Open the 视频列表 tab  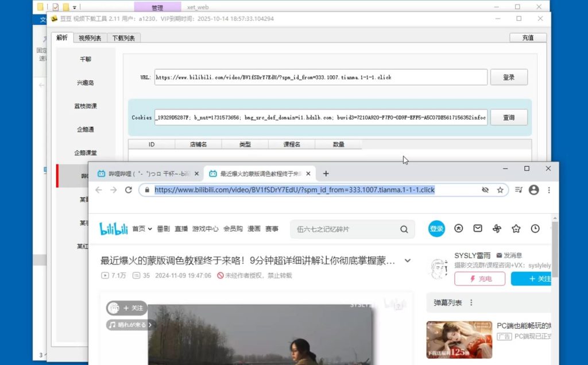tap(90, 38)
